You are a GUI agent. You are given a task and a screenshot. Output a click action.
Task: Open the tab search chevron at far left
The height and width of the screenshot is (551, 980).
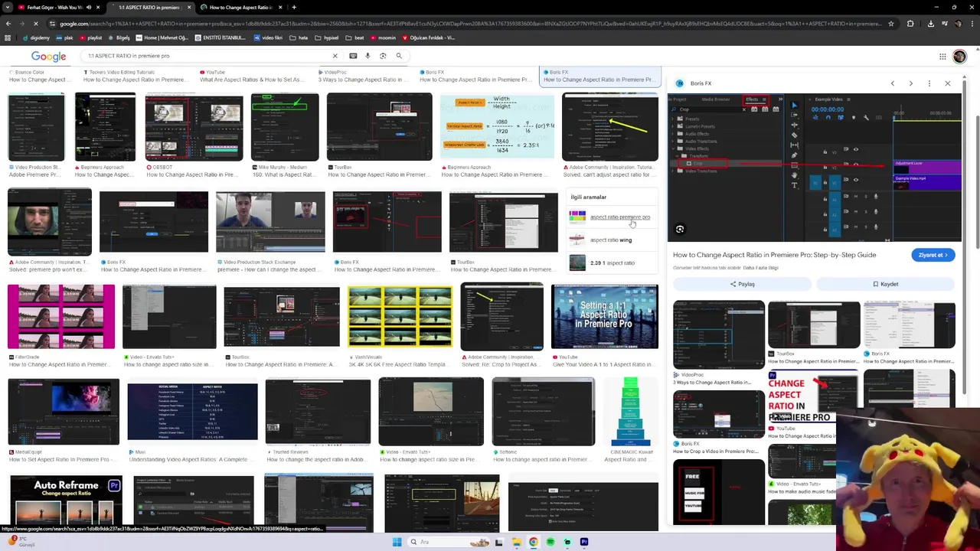7,7
